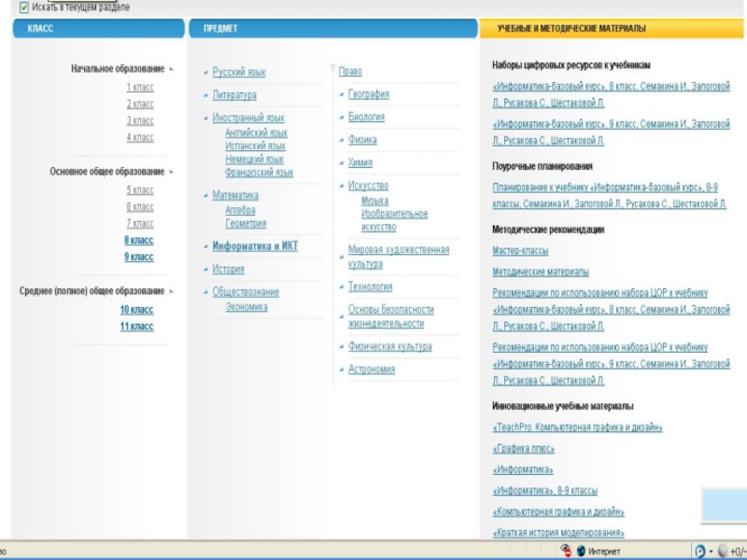Click the arrow bullet beside Русский язык
Screen dimensions: 747x560
205,73
